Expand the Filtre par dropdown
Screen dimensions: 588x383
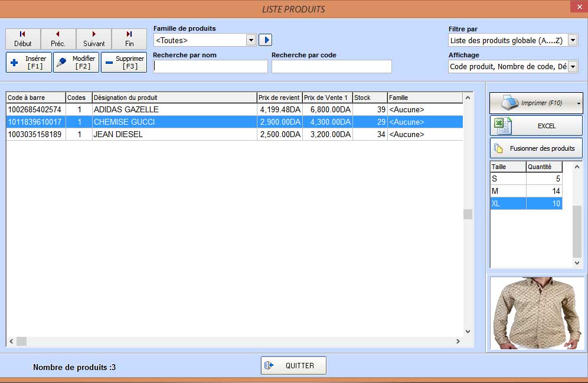pyautogui.click(x=573, y=40)
